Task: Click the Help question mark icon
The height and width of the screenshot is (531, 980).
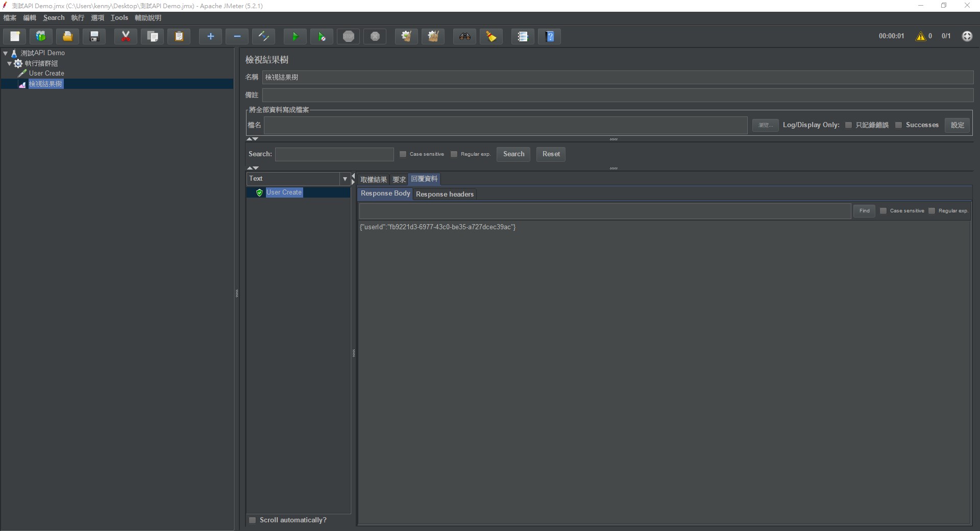Action: tap(550, 36)
